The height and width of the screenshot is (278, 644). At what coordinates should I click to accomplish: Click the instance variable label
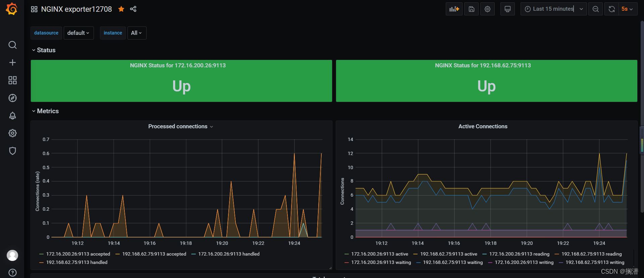113,33
